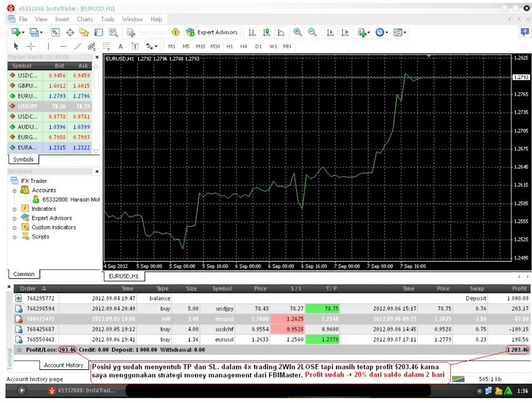Toggle the Navigator star-folder icon

pos(84,32)
